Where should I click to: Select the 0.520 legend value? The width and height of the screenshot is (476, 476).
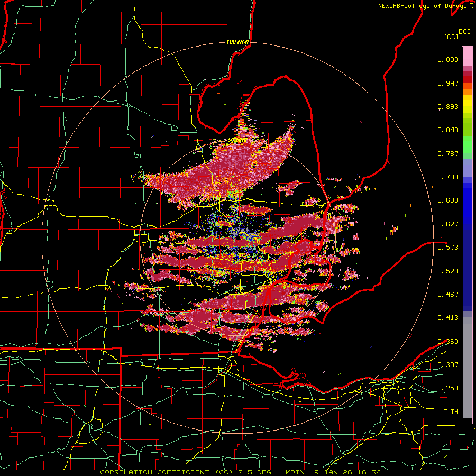click(x=448, y=271)
